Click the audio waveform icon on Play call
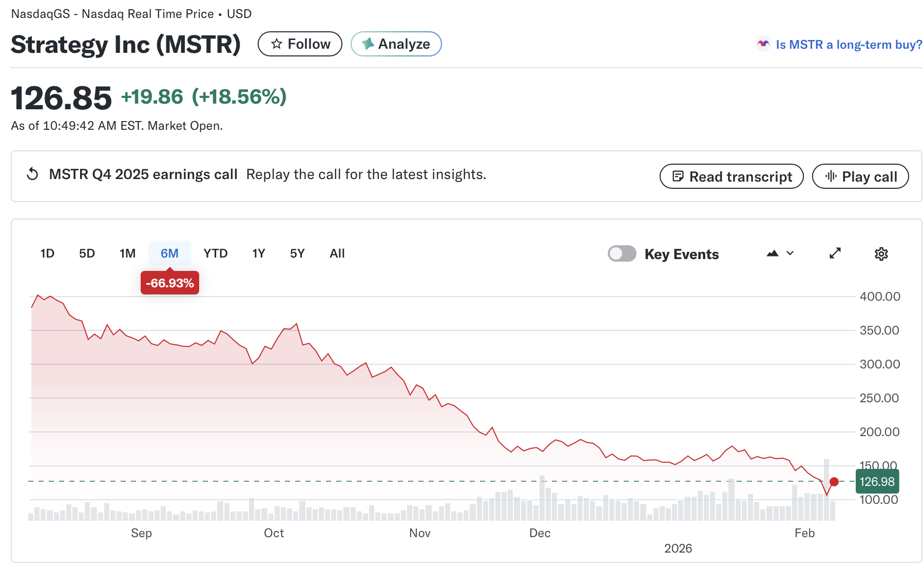 pos(832,176)
